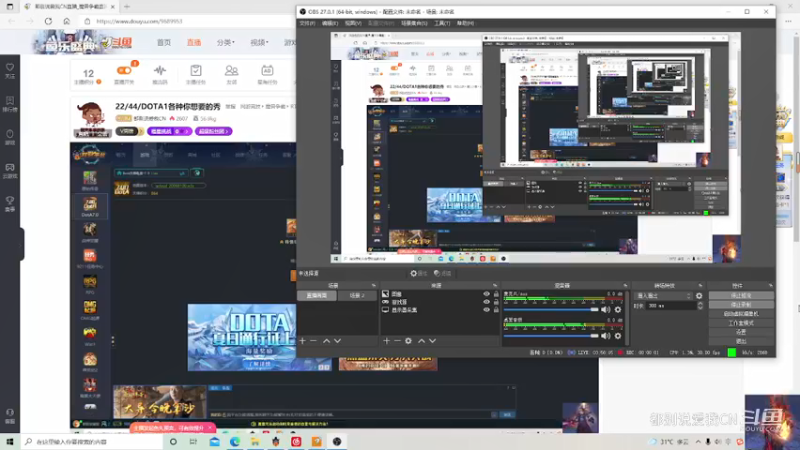Expand the 视频 video dropdown in Douyu navigation

click(x=259, y=42)
